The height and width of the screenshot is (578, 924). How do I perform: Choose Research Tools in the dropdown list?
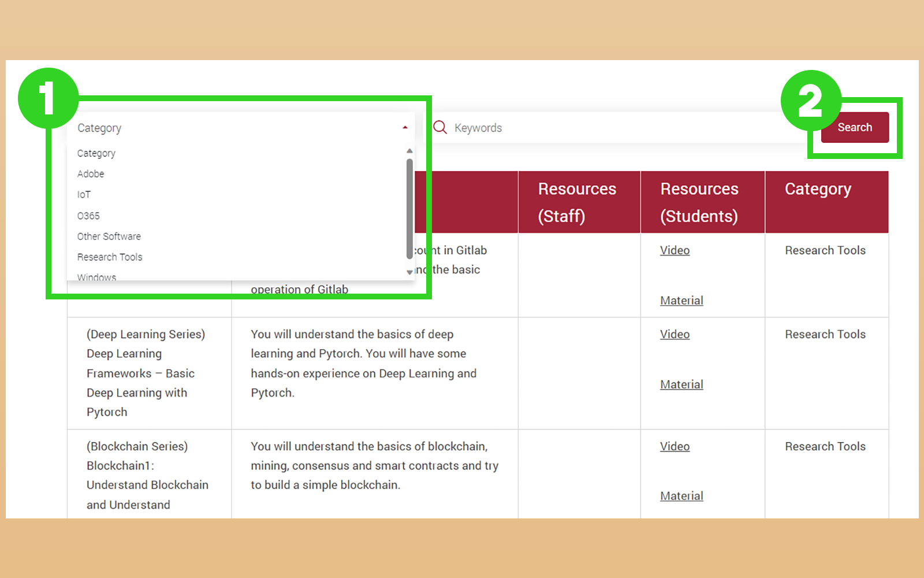pyautogui.click(x=110, y=257)
